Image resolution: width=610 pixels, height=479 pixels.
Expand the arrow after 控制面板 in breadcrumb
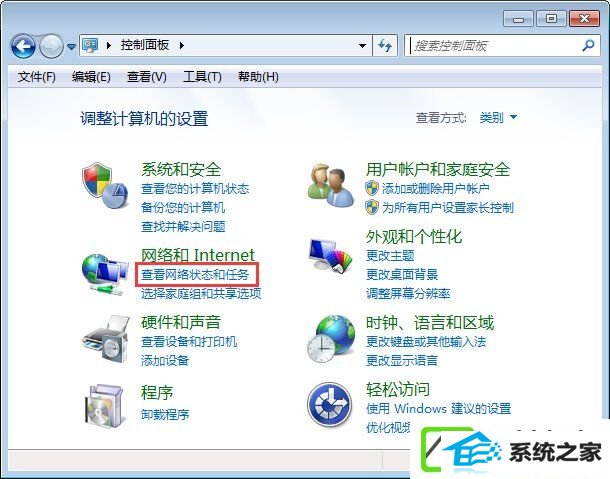click(182, 46)
